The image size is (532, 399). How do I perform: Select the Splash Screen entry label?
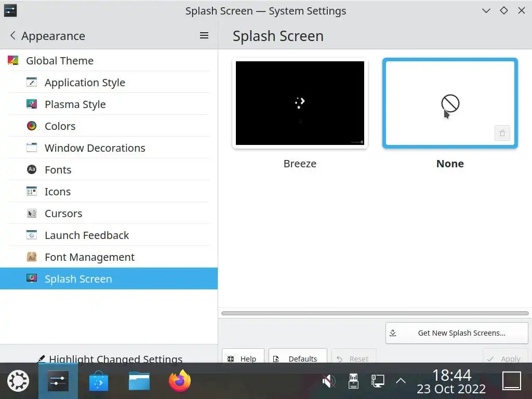[78, 279]
